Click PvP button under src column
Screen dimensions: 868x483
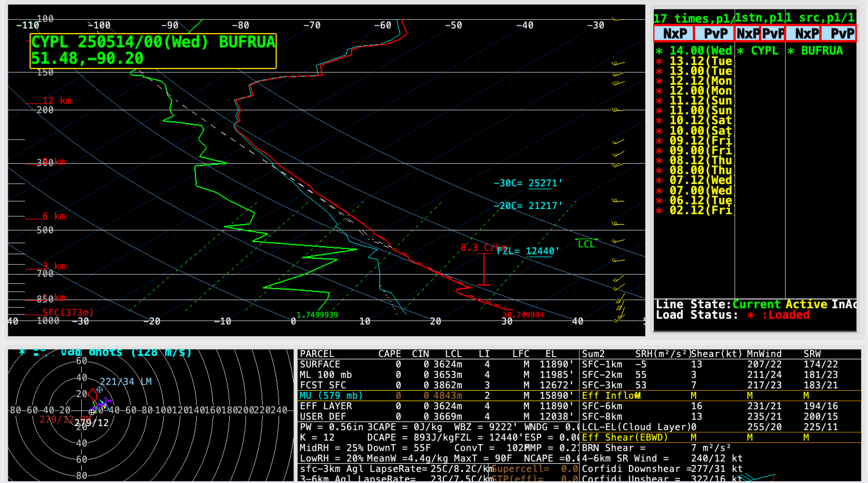839,34
